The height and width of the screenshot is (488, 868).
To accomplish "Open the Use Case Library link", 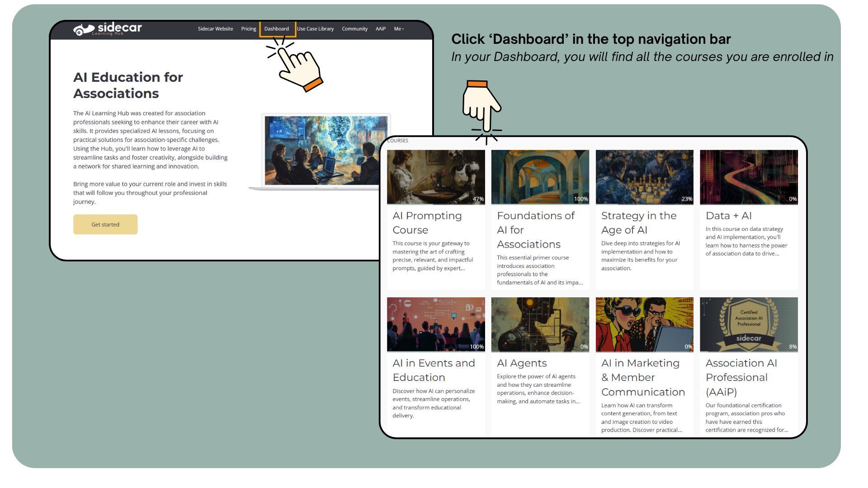I will pyautogui.click(x=315, y=29).
